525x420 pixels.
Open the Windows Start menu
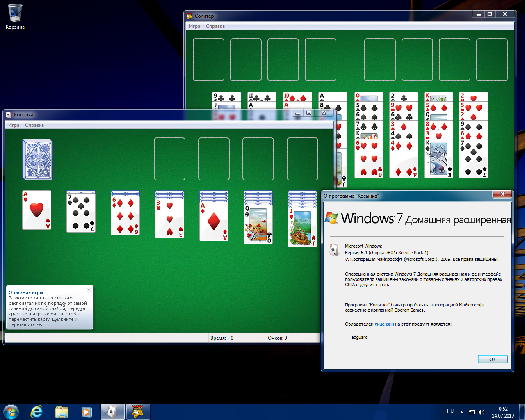click(11, 411)
